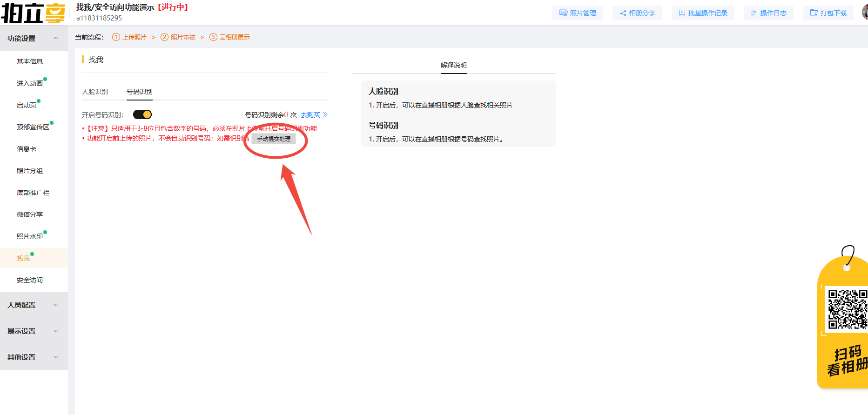The height and width of the screenshot is (415, 868).
Task: Toggle the 开启号码识别 switch
Action: click(x=142, y=114)
